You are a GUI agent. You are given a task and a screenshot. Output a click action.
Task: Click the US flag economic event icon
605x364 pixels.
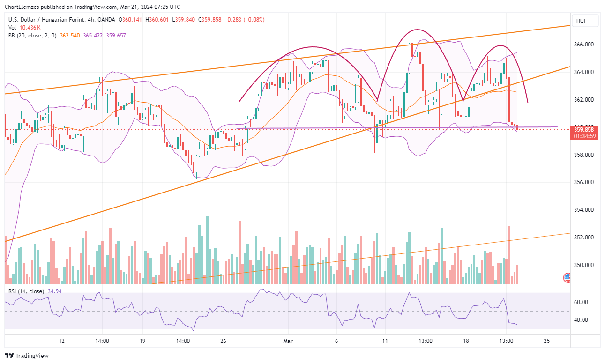pyautogui.click(x=567, y=277)
